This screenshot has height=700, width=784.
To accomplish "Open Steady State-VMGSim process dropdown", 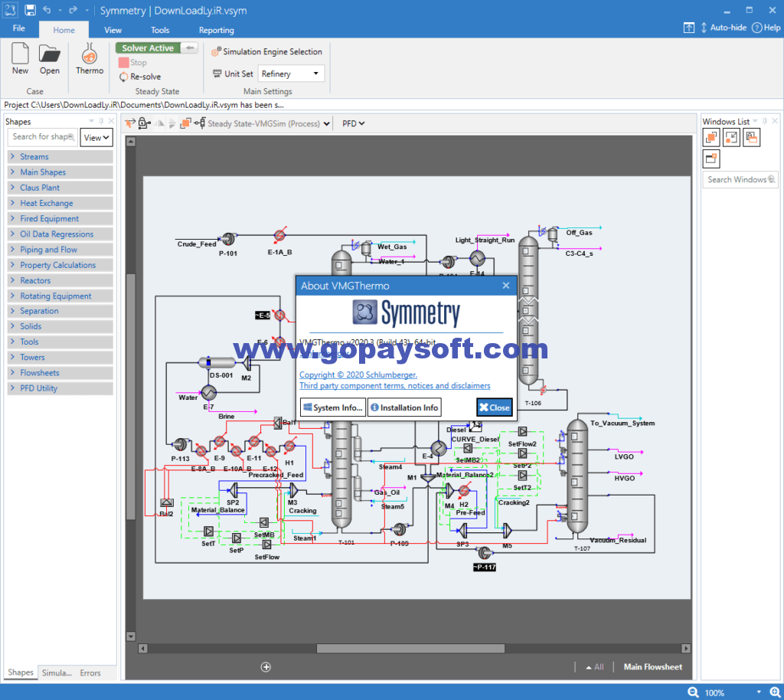I will [x=269, y=123].
